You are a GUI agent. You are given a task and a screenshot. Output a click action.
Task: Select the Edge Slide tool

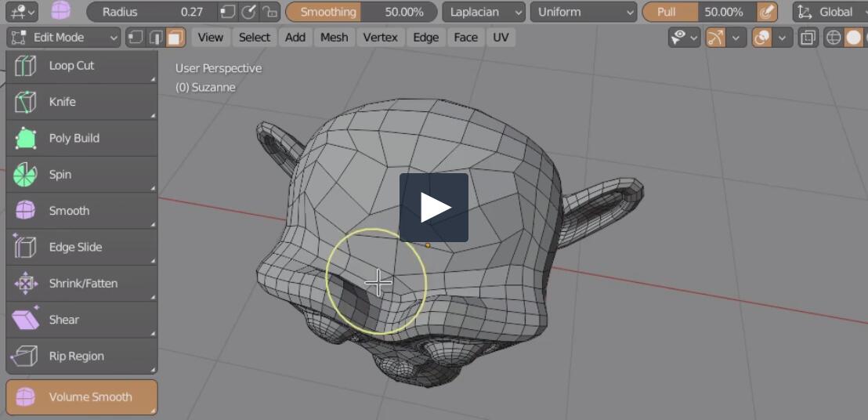(81, 248)
